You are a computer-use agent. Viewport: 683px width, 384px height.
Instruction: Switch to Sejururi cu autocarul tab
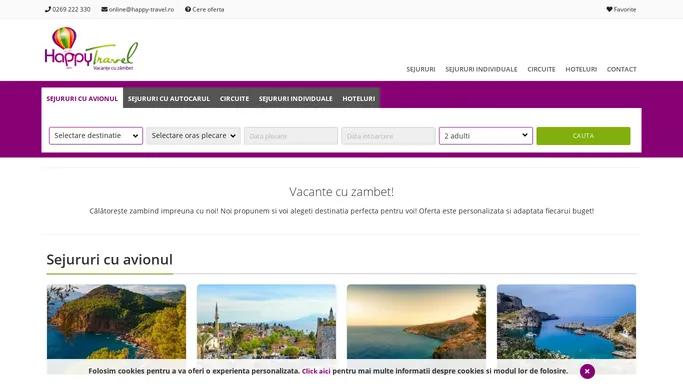tap(169, 98)
